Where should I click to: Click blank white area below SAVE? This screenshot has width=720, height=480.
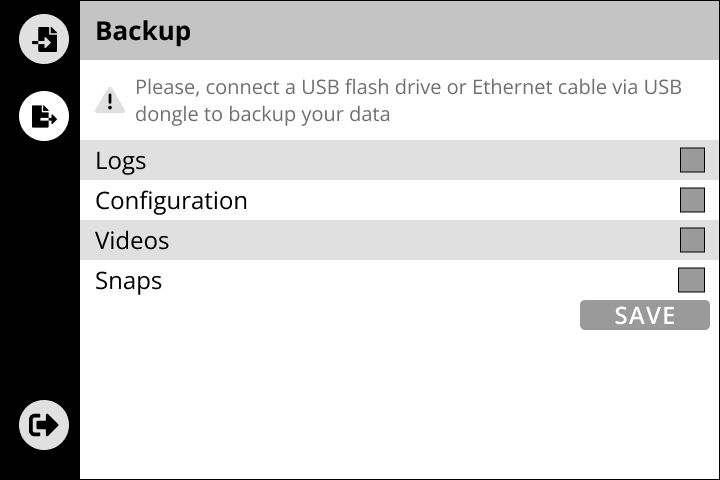pyautogui.click(x=400, y=400)
